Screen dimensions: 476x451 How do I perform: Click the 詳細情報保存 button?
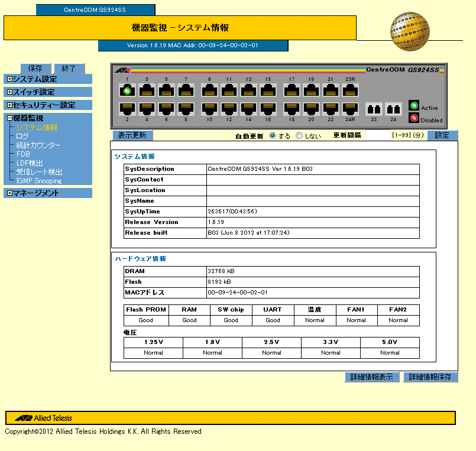[x=430, y=377]
